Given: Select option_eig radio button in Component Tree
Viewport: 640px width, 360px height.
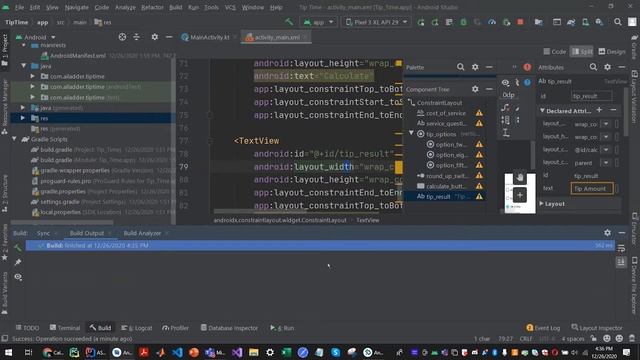Looking at the screenshot, I should point(430,155).
